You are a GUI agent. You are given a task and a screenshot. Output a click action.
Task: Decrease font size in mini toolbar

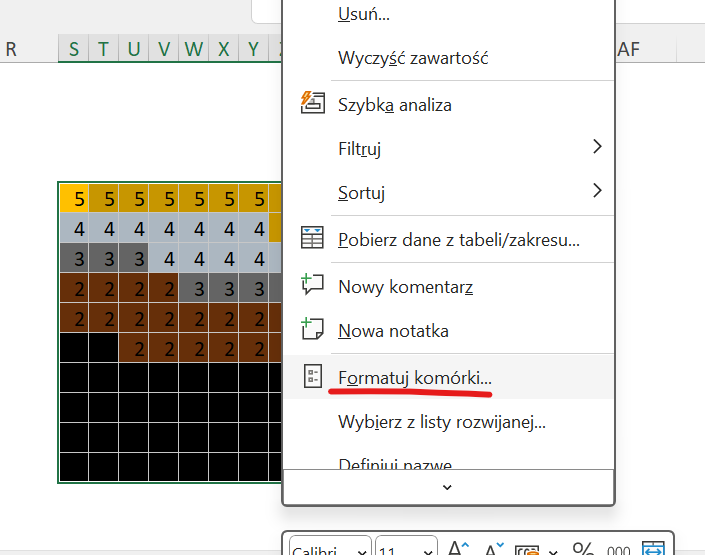click(493, 548)
